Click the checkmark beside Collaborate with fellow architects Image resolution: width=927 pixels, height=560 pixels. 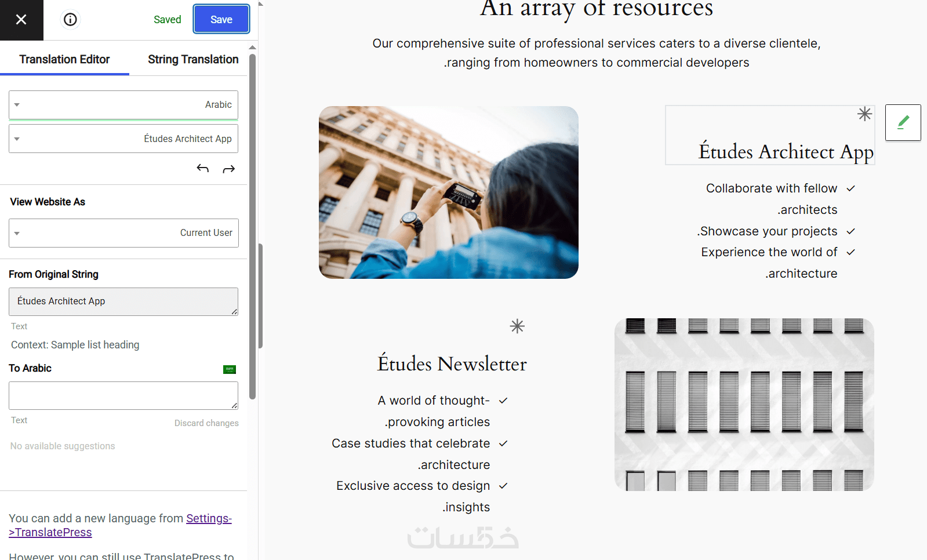pyautogui.click(x=851, y=188)
